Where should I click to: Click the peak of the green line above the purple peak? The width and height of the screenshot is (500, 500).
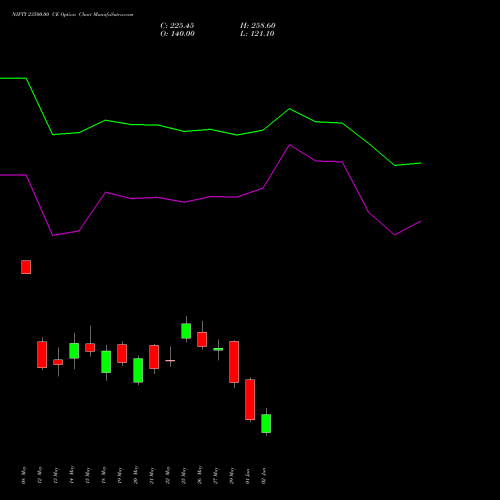pyautogui.click(x=289, y=109)
